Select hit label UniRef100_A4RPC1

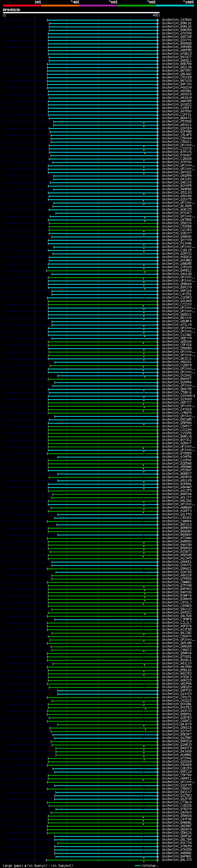tap(177, 779)
